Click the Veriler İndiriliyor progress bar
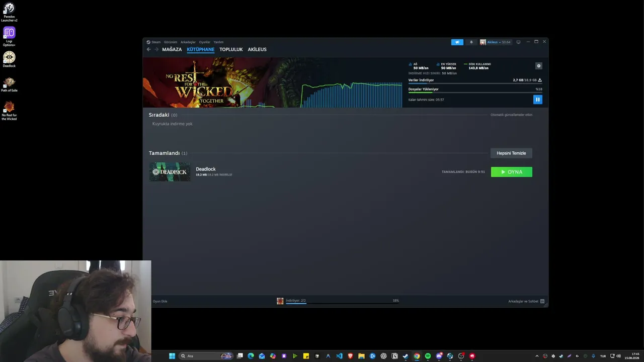This screenshot has width=644, height=362. (475, 83)
